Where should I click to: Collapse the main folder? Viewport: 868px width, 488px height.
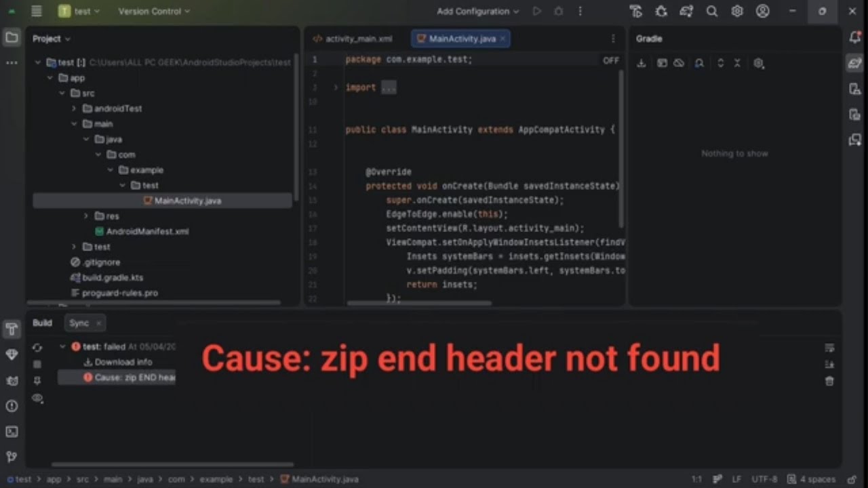(75, 124)
